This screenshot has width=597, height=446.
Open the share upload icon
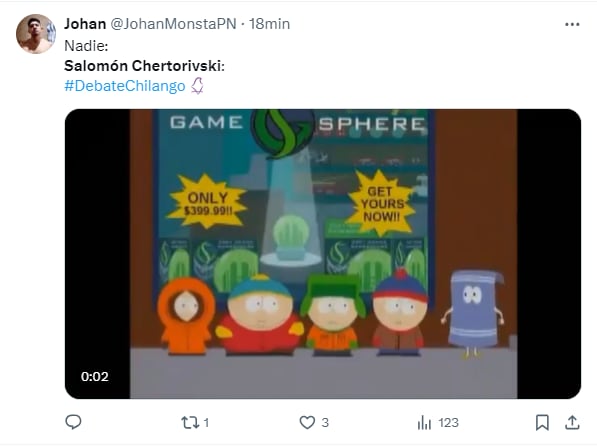[x=572, y=422]
